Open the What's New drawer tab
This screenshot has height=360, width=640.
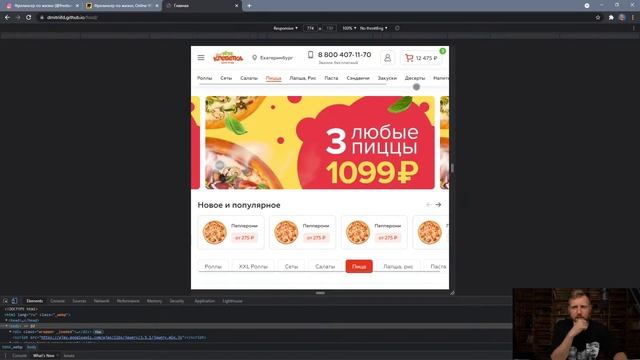tap(44, 356)
